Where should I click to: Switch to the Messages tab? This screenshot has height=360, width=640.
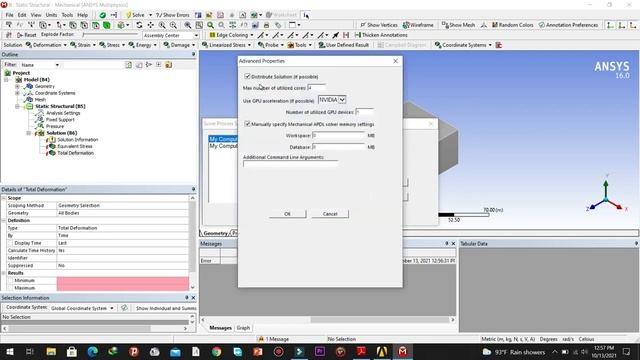coord(220,328)
